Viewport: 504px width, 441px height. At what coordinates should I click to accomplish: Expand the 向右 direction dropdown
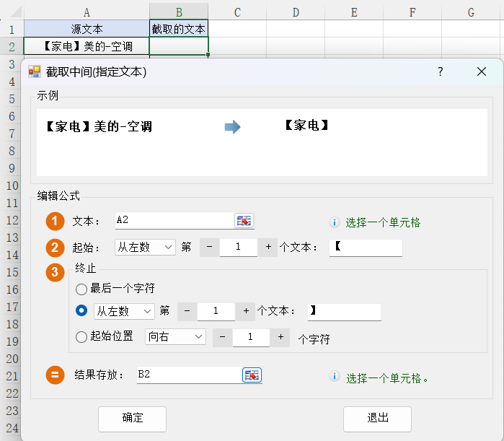point(176,336)
